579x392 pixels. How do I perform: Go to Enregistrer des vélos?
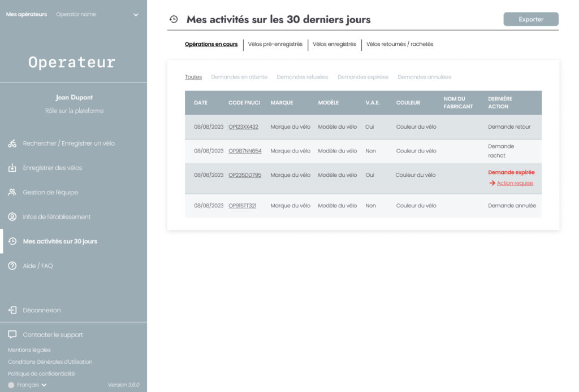53,168
